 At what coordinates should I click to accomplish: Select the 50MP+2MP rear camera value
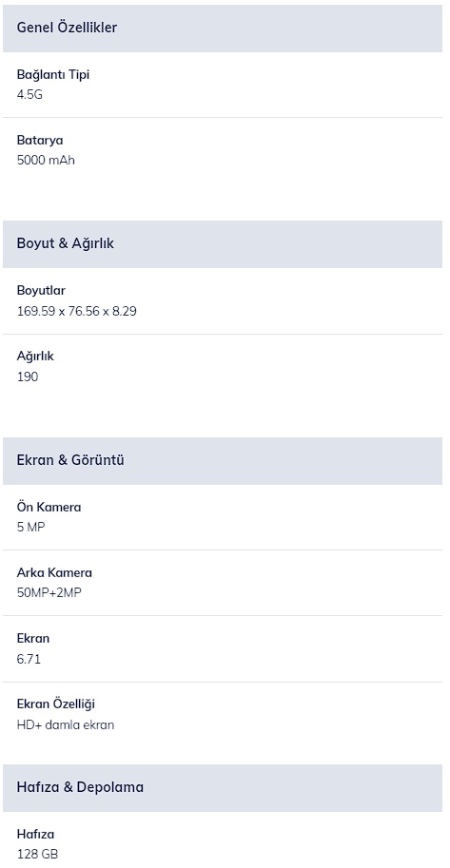[x=49, y=593]
